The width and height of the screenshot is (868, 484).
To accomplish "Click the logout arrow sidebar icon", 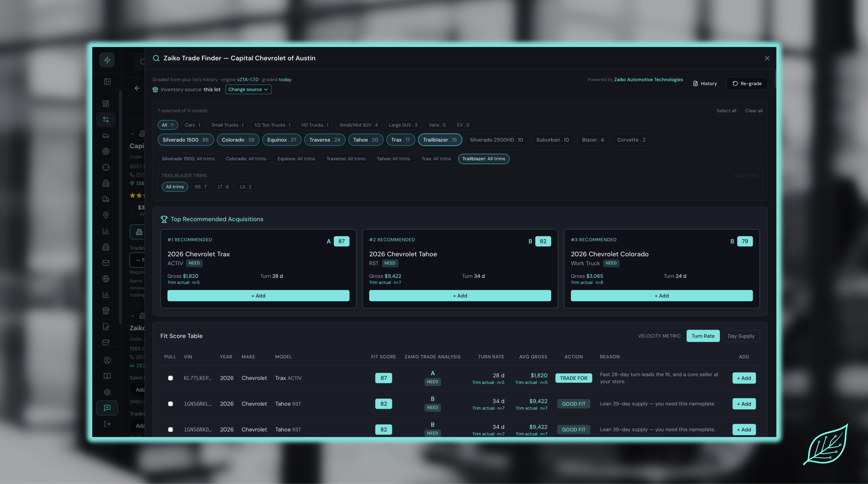I will [107, 424].
